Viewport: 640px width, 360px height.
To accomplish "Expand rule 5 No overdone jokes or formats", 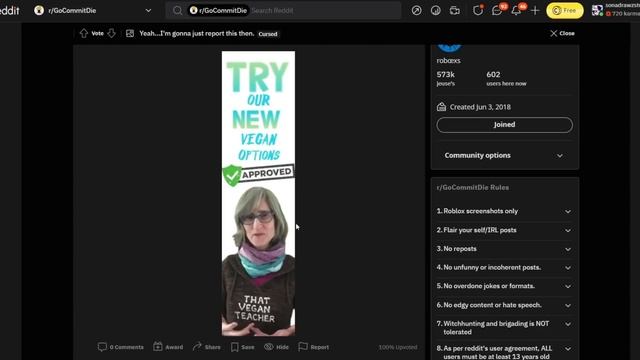I will 504,286.
